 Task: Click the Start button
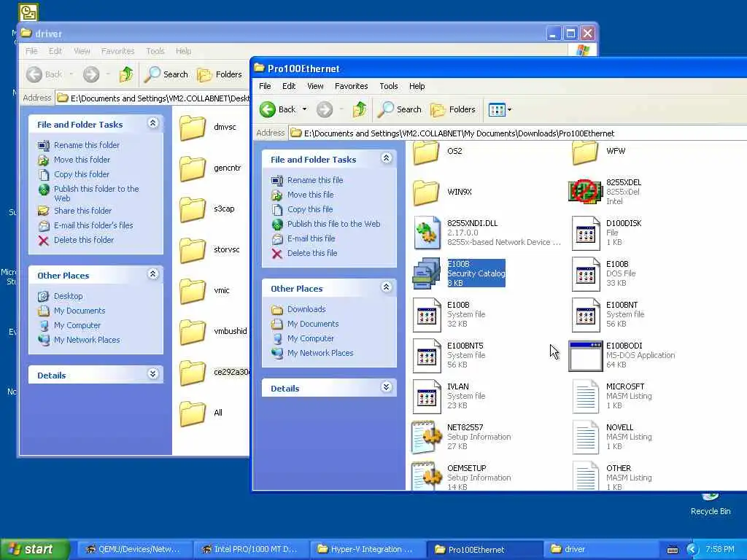pyautogui.click(x=35, y=549)
